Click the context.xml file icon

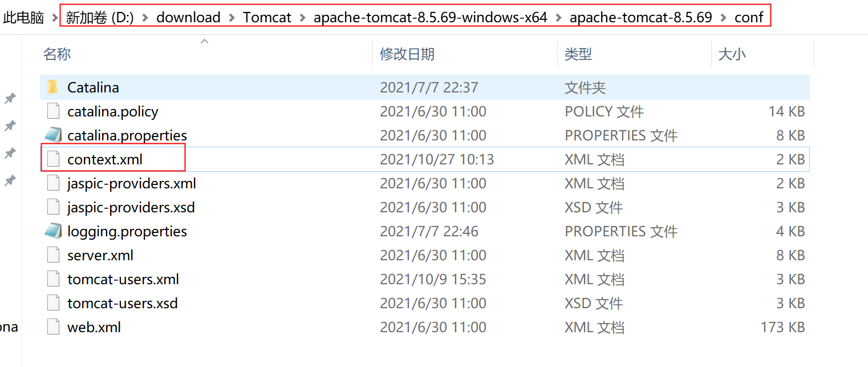(x=53, y=159)
